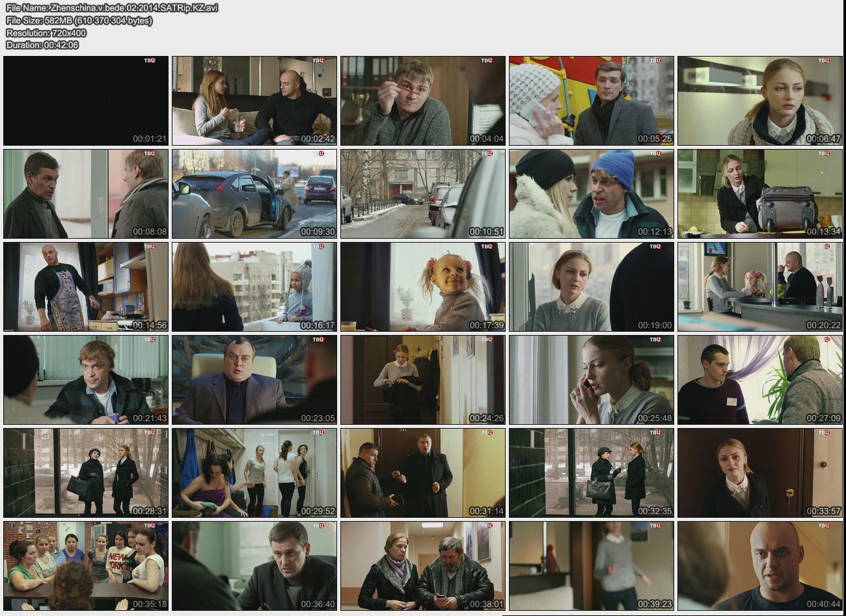This screenshot has width=846, height=616.
Task: Select the suitcase packing frame at 00:13:34
Action: click(x=760, y=194)
